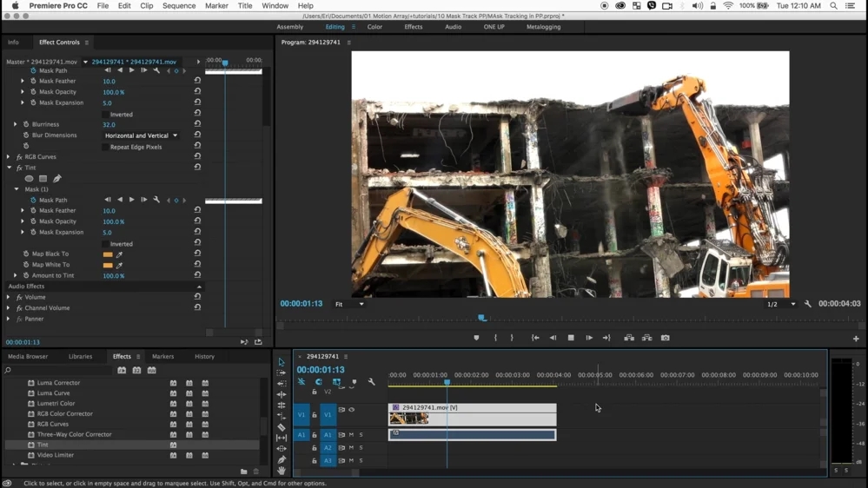Open the Media Browser tab
This screenshot has height=488, width=868.
coord(28,356)
